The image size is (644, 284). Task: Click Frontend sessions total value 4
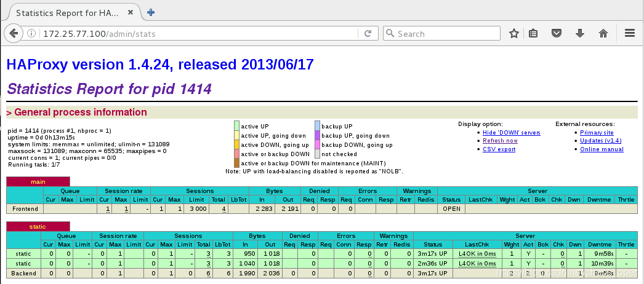coord(224,209)
